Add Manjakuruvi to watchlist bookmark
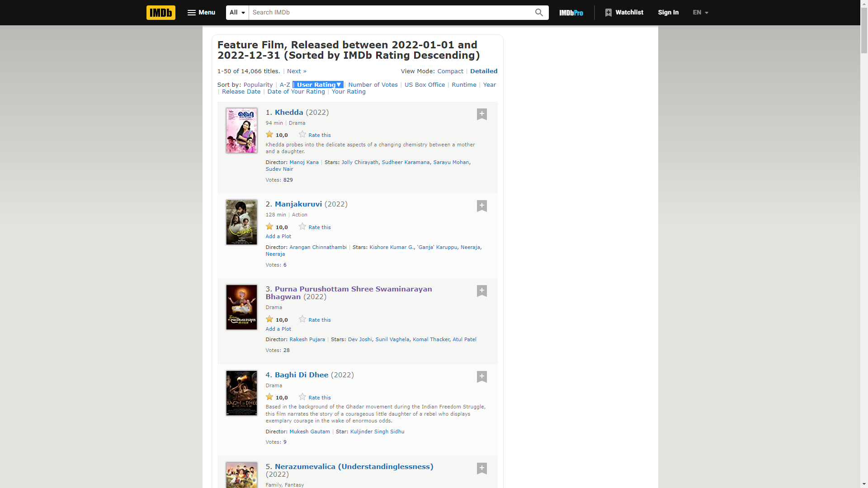 coord(482,206)
